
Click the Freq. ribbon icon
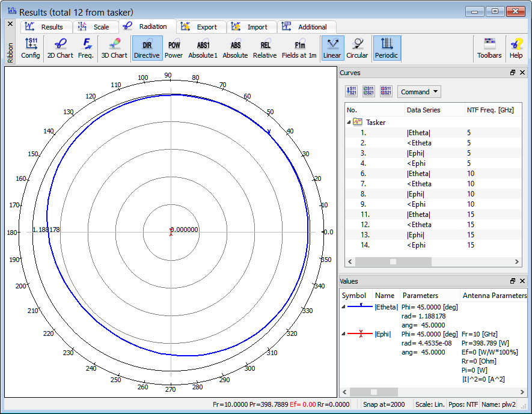tap(86, 48)
